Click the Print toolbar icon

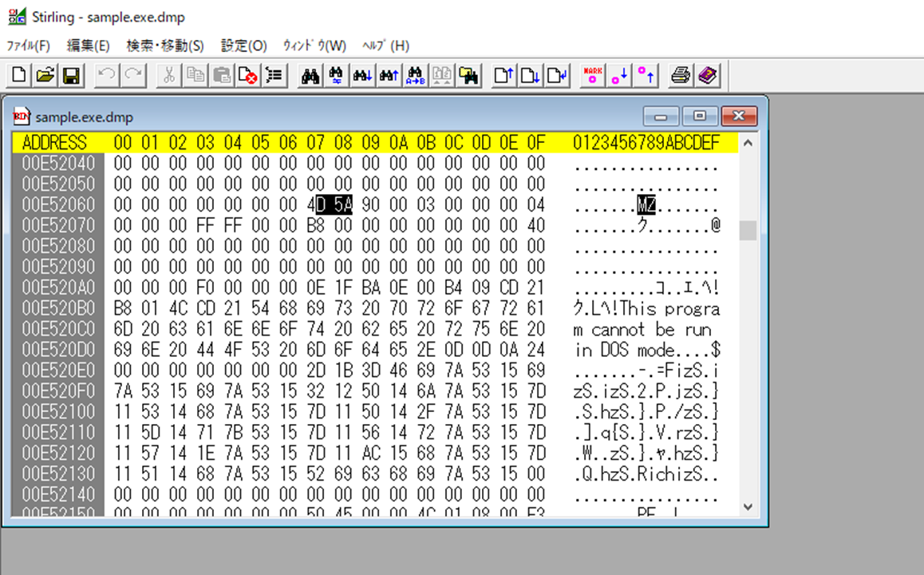click(x=681, y=76)
